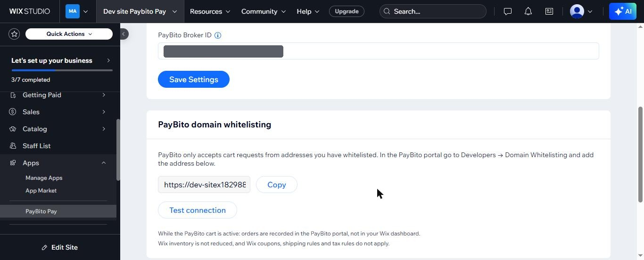Click text about Wix inventory not reduced

[273, 243]
